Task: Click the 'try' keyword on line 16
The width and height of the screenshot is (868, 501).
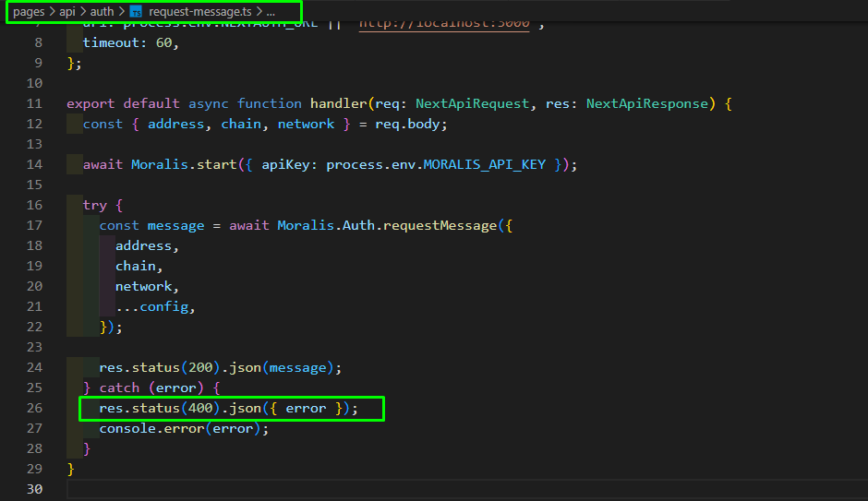Action: 95,205
